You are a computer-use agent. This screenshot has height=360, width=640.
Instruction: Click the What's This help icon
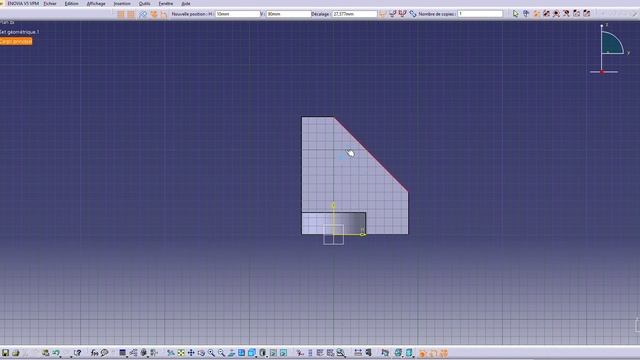click(77, 353)
